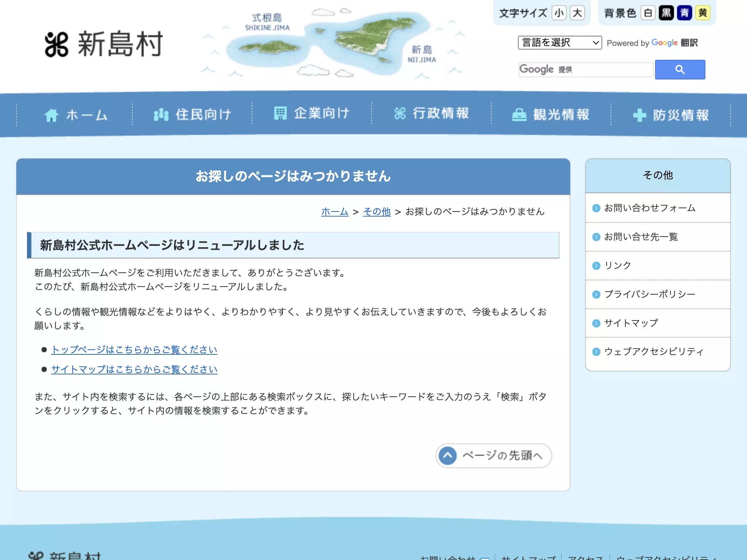Screen dimensions: 747x560
Task: Click the Google custom search input field
Action: click(586, 69)
